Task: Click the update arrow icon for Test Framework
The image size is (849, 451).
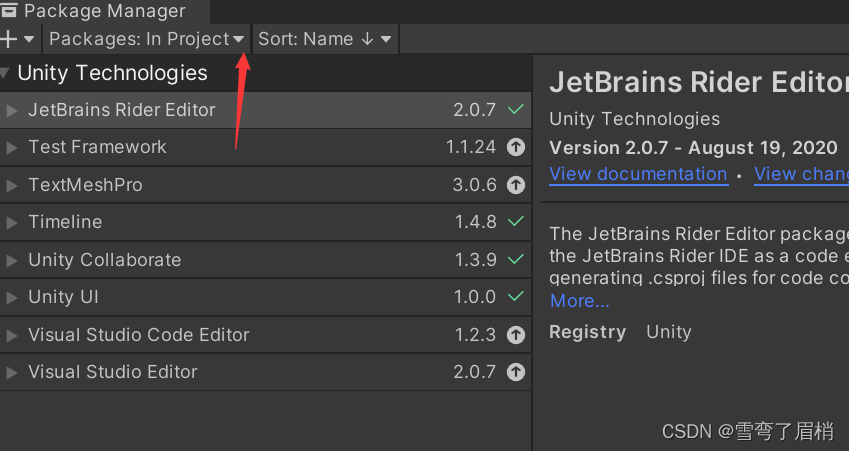Action: [515, 147]
